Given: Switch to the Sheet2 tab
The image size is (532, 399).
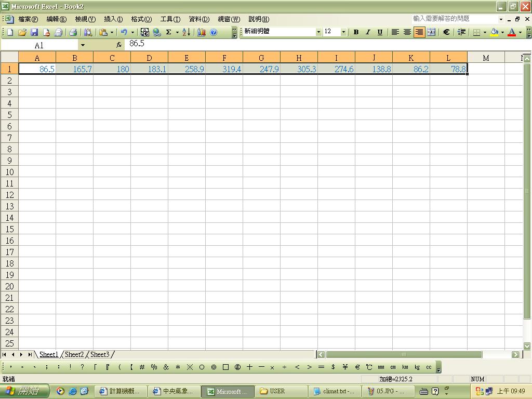Looking at the screenshot, I should coord(74,354).
